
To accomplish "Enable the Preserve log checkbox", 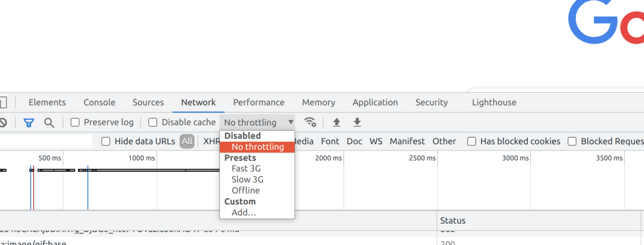I will click(x=75, y=122).
